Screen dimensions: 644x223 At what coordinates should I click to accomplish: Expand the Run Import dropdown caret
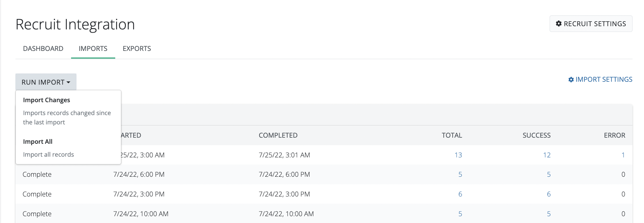(69, 82)
